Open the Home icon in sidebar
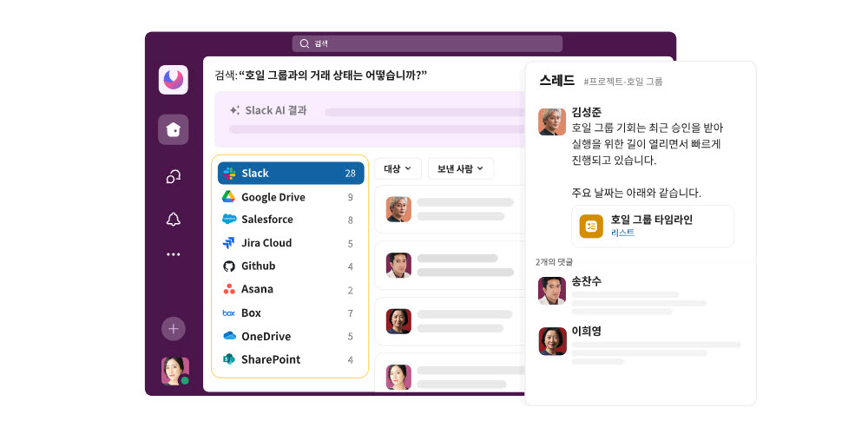The height and width of the screenshot is (434, 868). pyautogui.click(x=174, y=129)
